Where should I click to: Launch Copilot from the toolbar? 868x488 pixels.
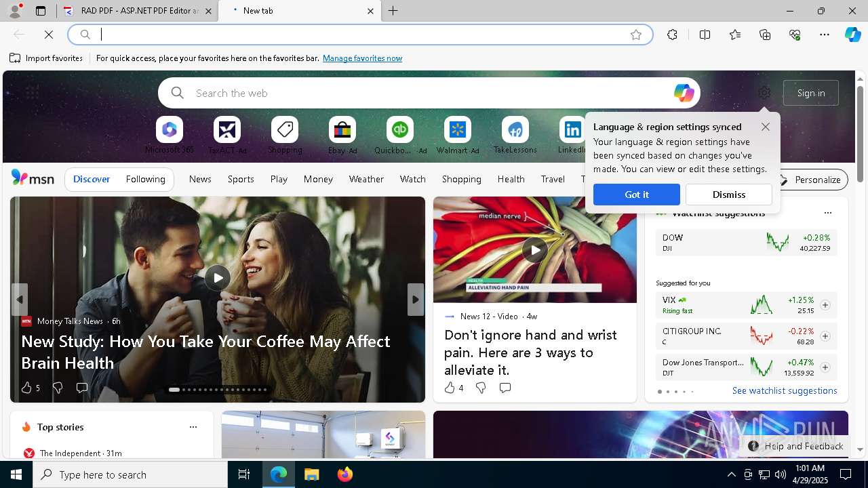pyautogui.click(x=852, y=35)
